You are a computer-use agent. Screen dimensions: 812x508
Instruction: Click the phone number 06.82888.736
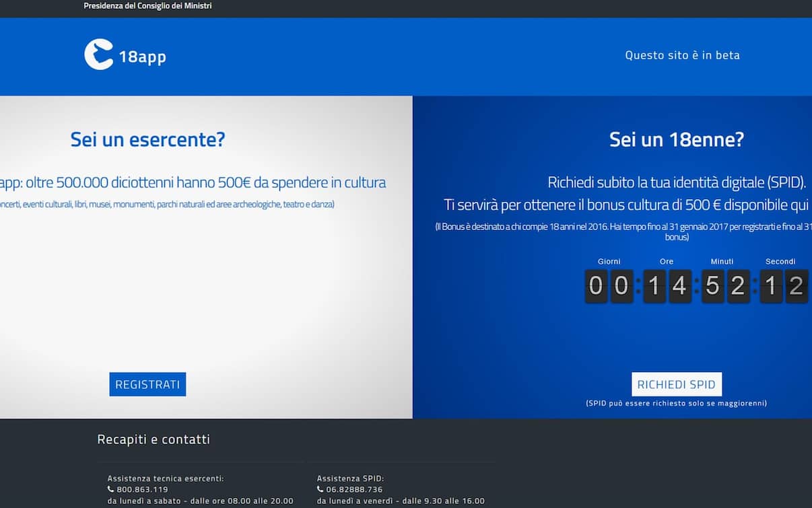pyautogui.click(x=354, y=490)
